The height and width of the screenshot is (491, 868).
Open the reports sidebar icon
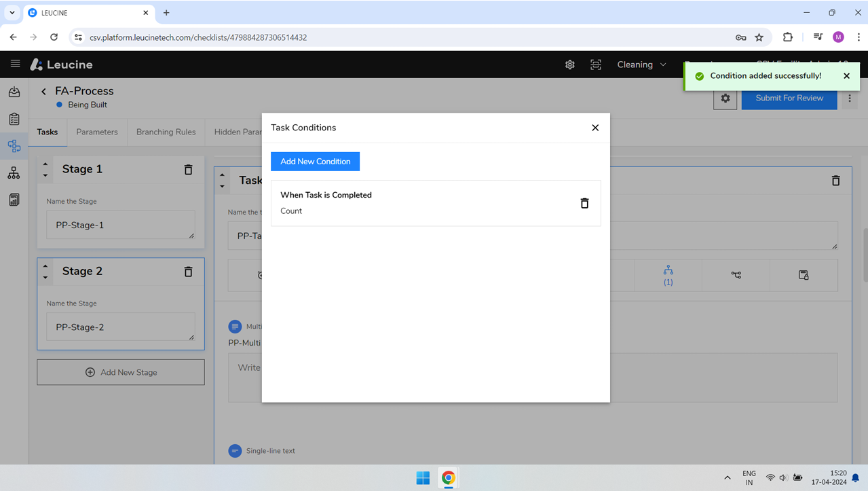tap(14, 200)
